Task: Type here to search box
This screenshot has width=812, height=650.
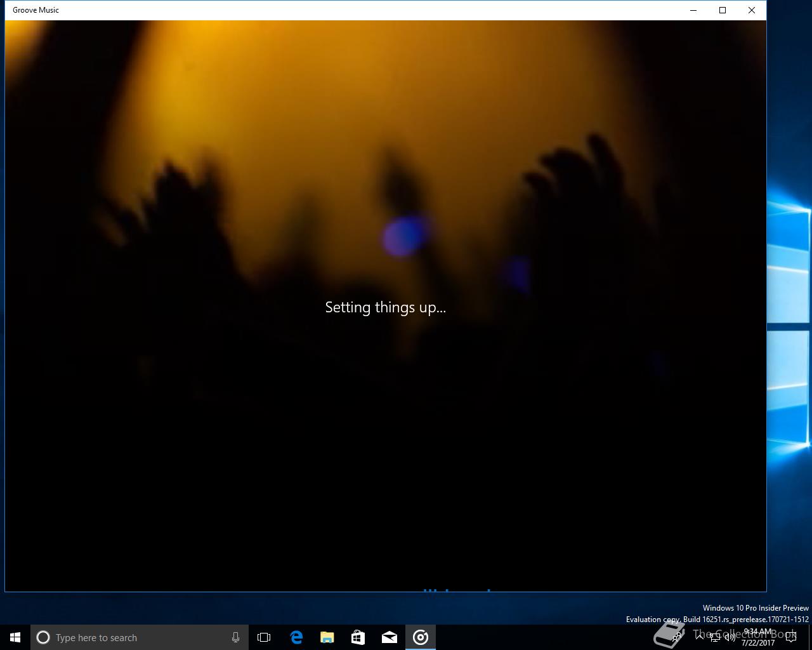Action: (140, 637)
